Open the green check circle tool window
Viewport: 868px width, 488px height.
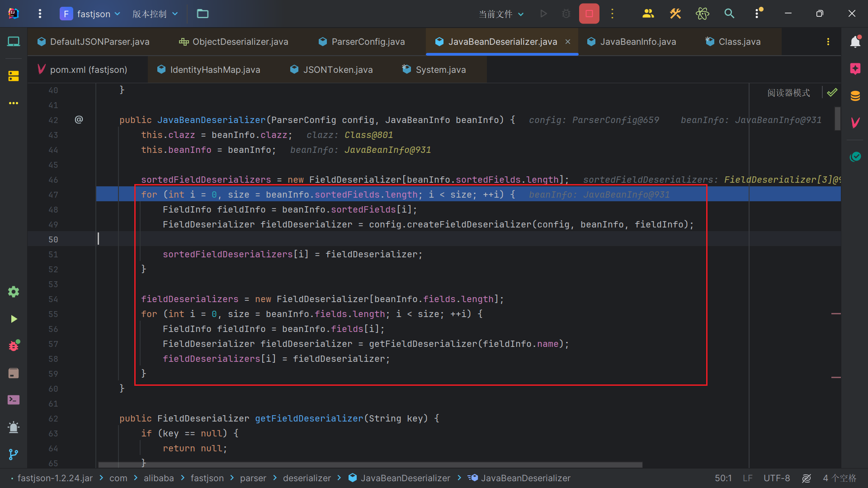pos(855,156)
